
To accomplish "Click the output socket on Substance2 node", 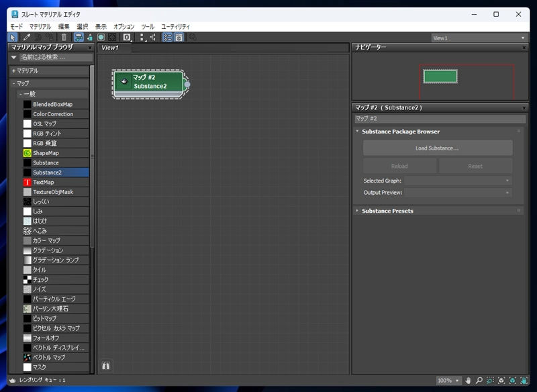I will point(187,84).
